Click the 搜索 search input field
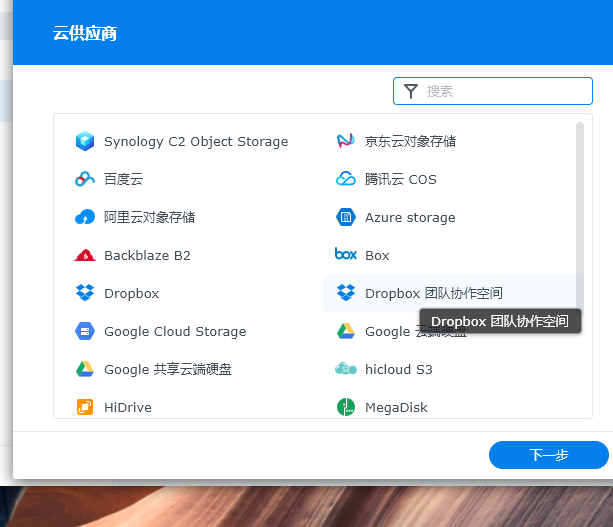The width and height of the screenshot is (613, 527). coord(505,91)
